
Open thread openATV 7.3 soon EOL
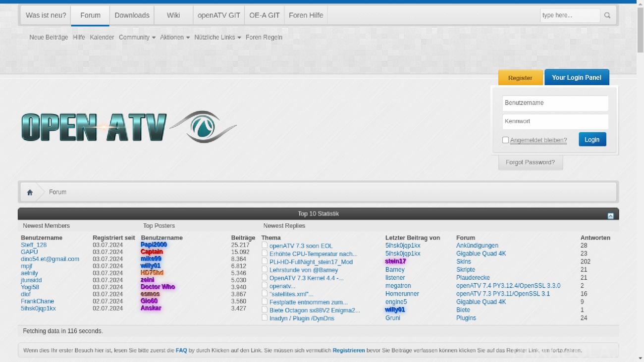point(301,246)
